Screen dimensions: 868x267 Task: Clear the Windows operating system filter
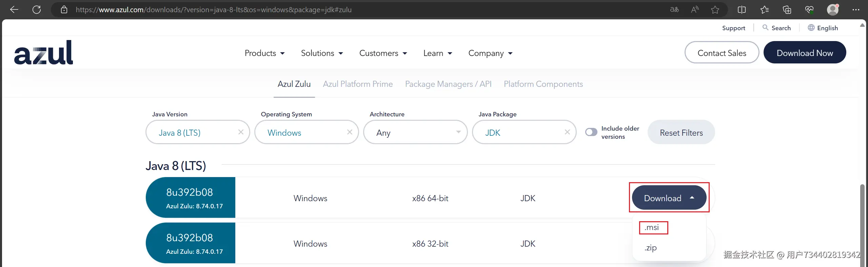[x=350, y=132]
